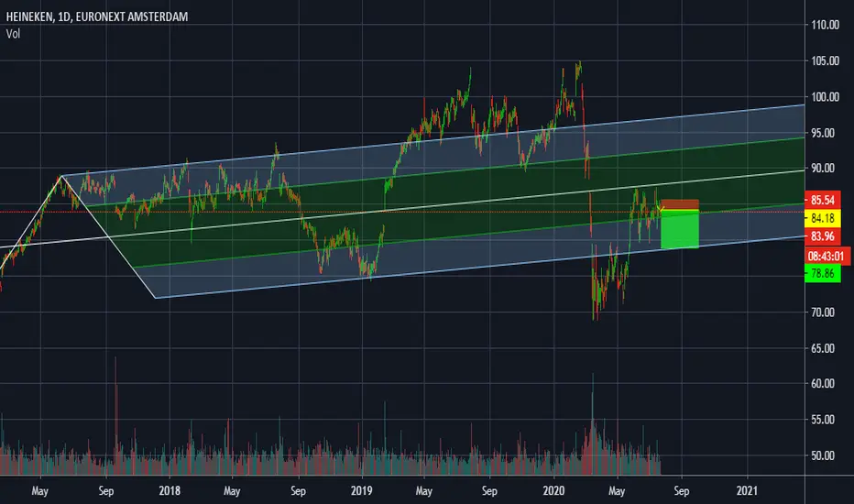
Task: Click the 2019 time axis label
Action: tap(361, 491)
